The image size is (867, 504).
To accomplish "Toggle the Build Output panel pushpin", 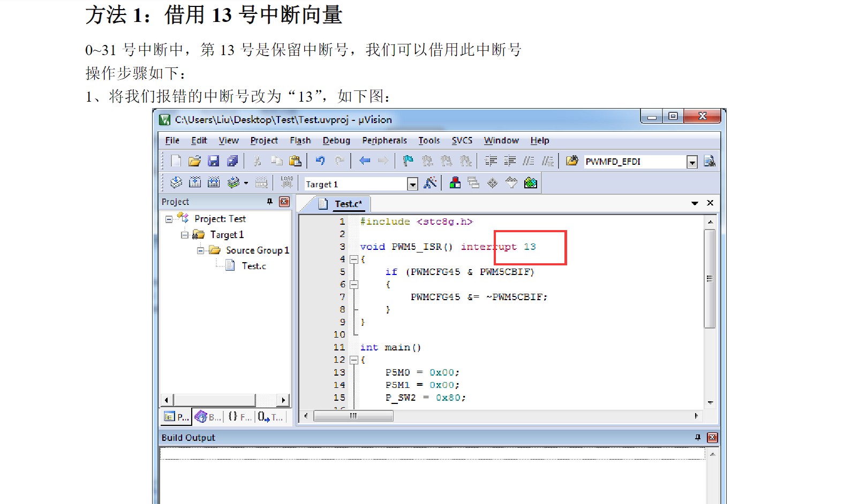I will click(x=698, y=438).
